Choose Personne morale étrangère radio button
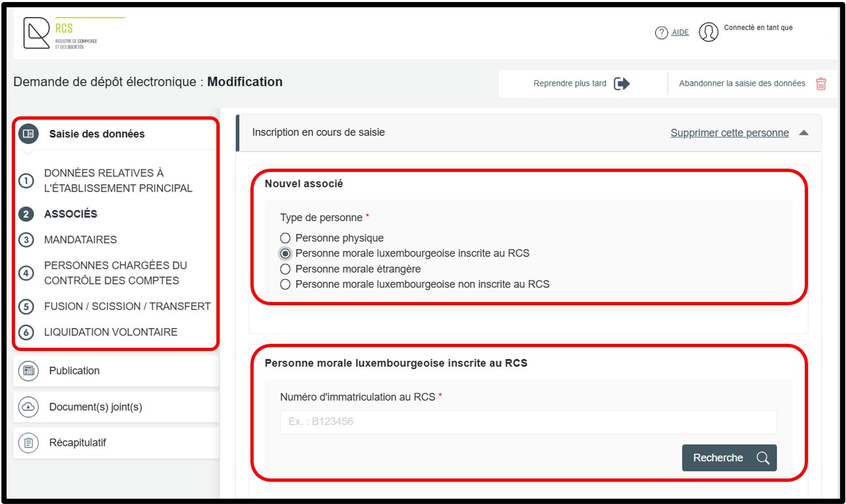Viewport: 846px width, 504px height. pyautogui.click(x=285, y=269)
